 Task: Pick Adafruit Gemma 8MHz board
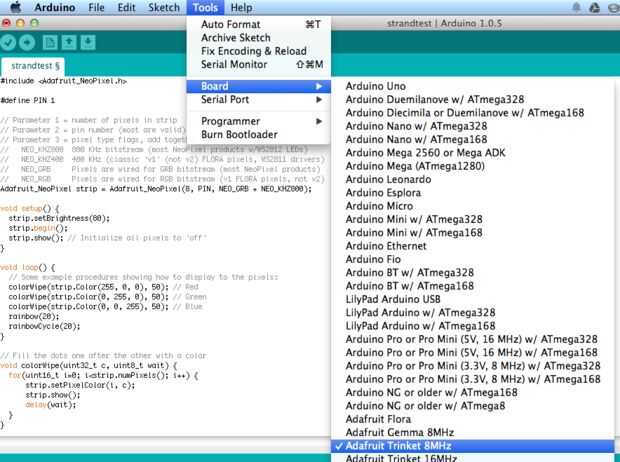point(473,433)
